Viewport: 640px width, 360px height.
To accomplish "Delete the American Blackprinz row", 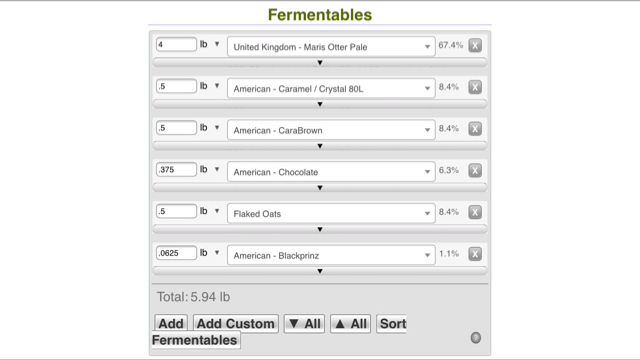I will point(475,253).
